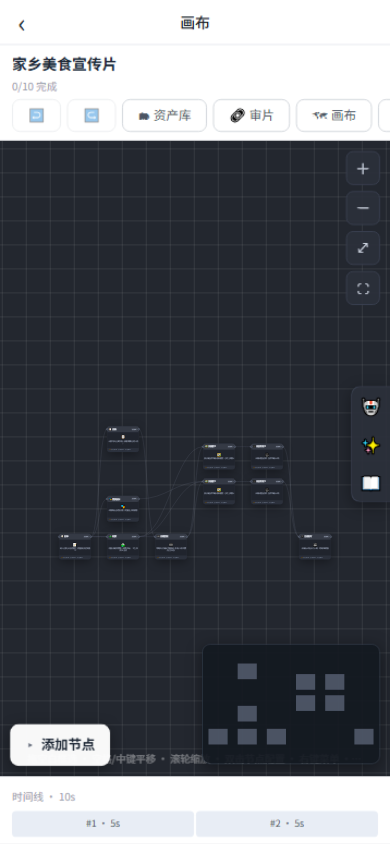Select the far-right final node on canvas
This screenshot has height=844, width=390.
point(315,546)
